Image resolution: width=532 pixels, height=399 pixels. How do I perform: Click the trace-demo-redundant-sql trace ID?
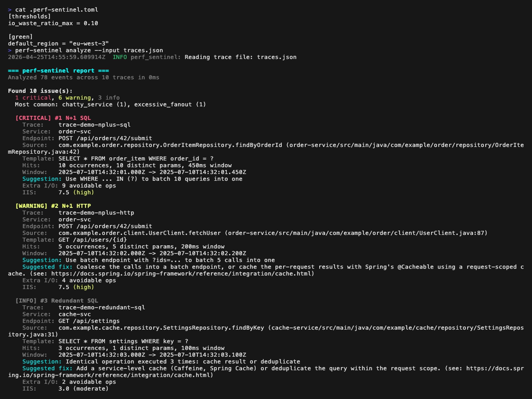(102, 307)
